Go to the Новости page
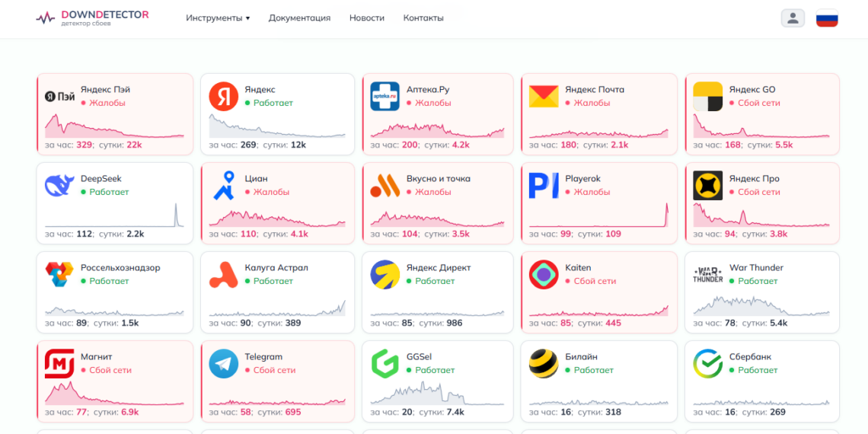 (366, 18)
